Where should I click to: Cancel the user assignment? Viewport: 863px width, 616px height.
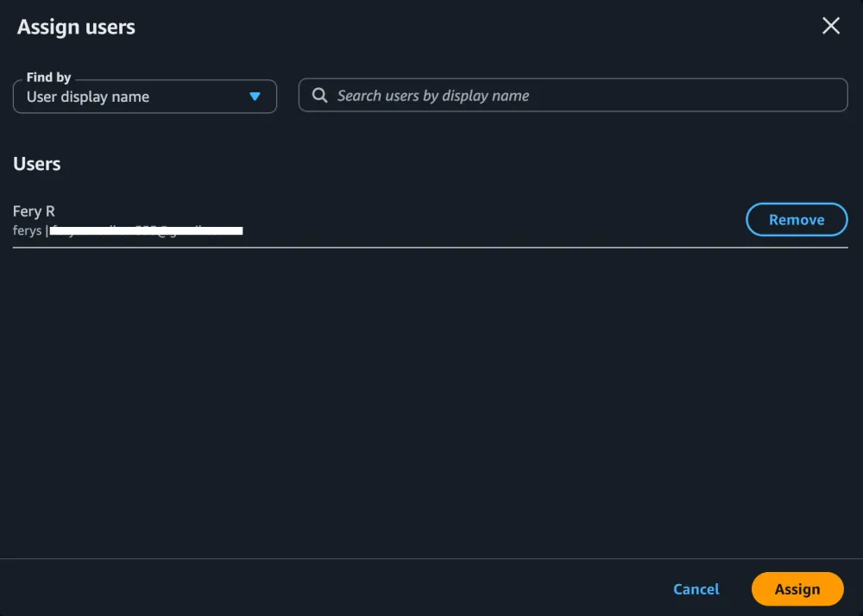(696, 588)
